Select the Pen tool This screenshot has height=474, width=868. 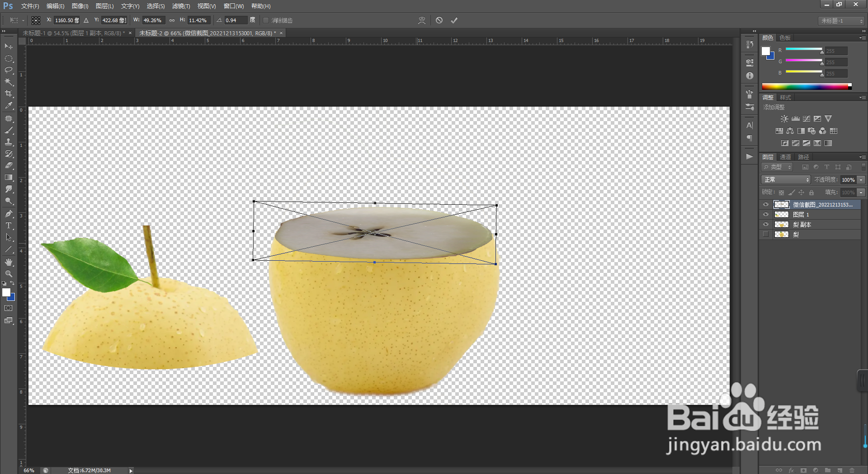point(9,214)
